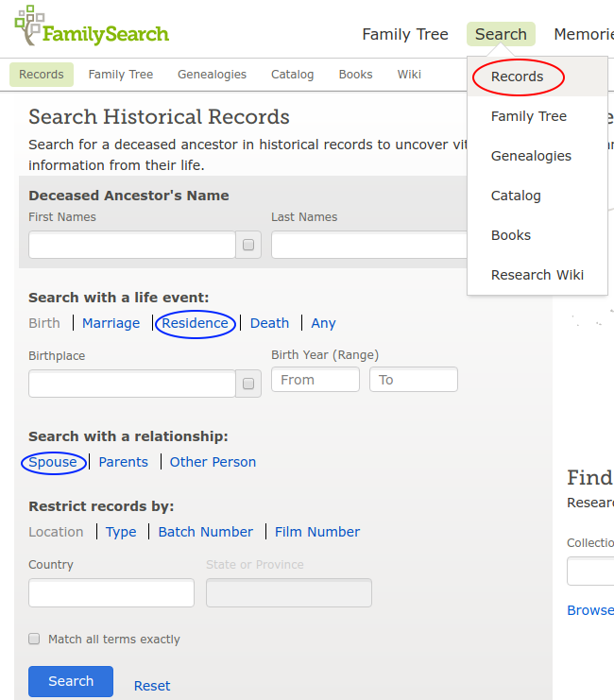Switch to the Catalog tab
The height and width of the screenshot is (700, 614).
point(293,75)
